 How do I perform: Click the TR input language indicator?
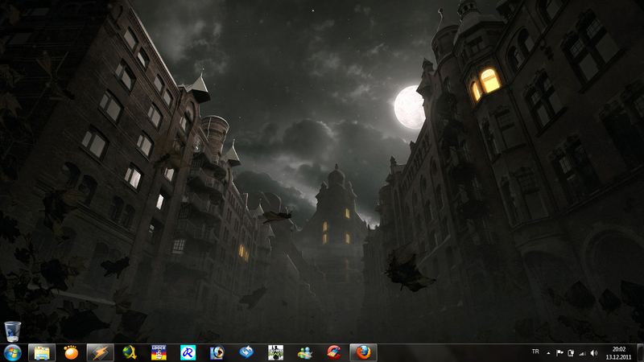point(535,352)
